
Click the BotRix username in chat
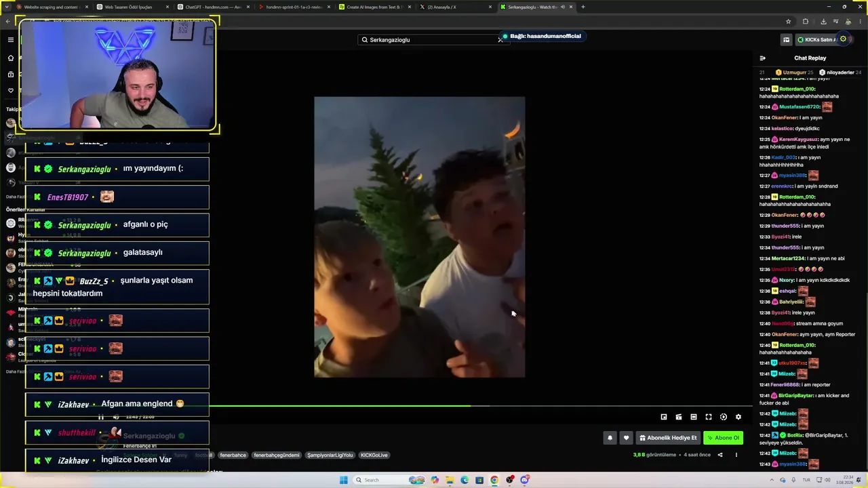(x=793, y=435)
